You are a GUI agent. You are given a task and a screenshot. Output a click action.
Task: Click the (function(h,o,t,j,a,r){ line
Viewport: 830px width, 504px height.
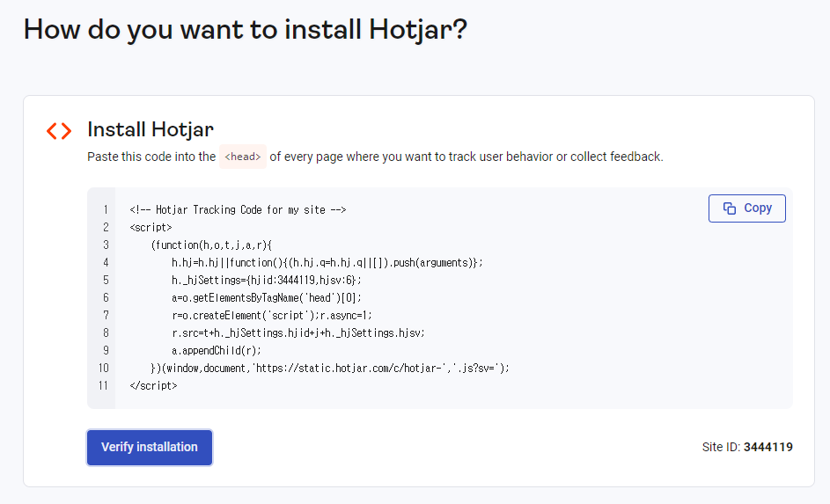pyautogui.click(x=211, y=245)
